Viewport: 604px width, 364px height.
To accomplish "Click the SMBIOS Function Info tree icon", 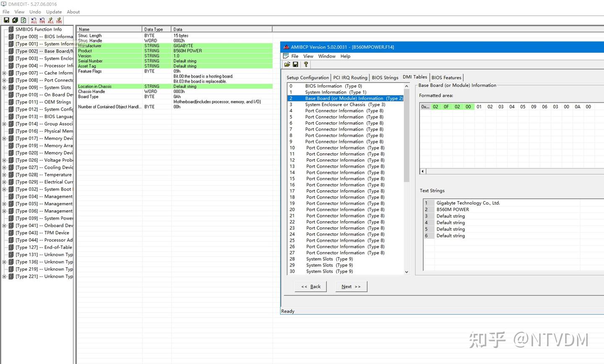I will click(x=11, y=29).
